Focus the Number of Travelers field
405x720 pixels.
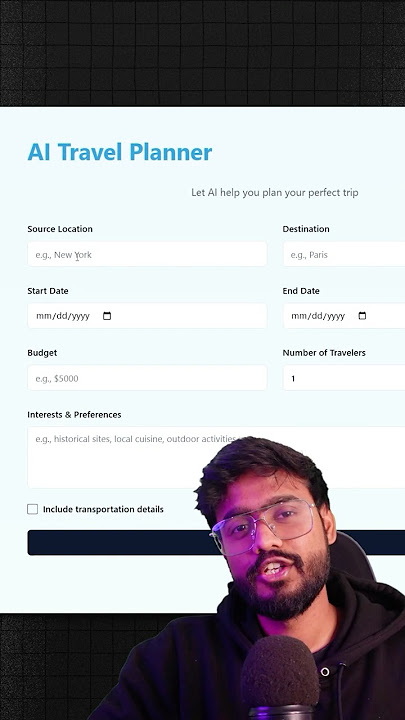click(344, 378)
